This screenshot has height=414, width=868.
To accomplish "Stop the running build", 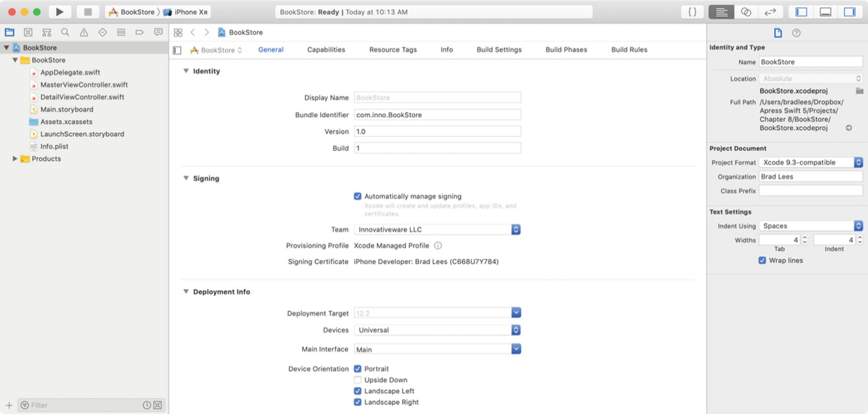I will (88, 12).
